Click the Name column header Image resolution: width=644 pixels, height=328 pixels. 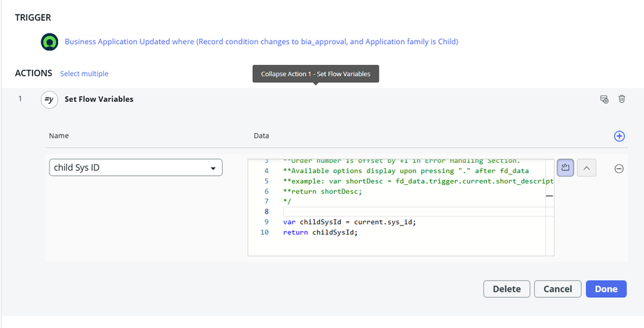(x=59, y=135)
